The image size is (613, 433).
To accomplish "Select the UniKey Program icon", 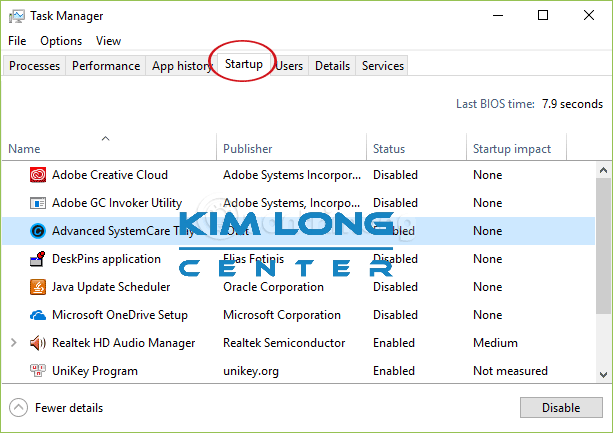I will (38, 371).
